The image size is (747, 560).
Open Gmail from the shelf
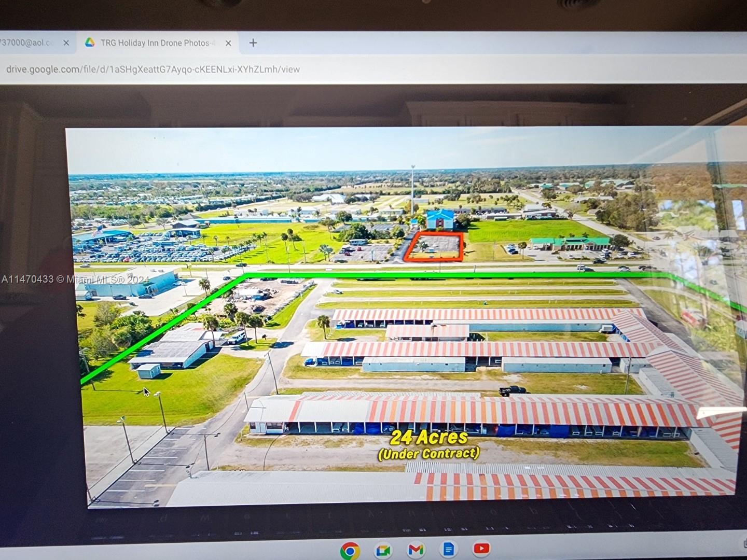(x=416, y=549)
